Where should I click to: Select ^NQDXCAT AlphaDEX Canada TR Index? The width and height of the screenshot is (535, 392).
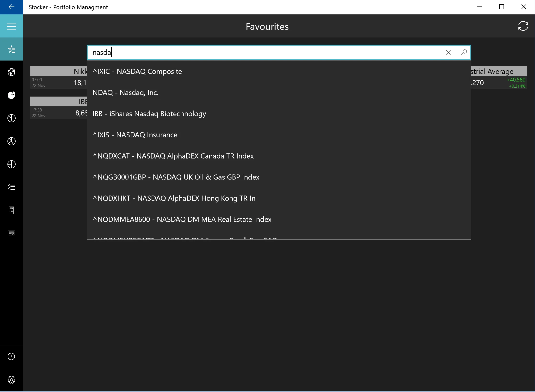[279, 156]
